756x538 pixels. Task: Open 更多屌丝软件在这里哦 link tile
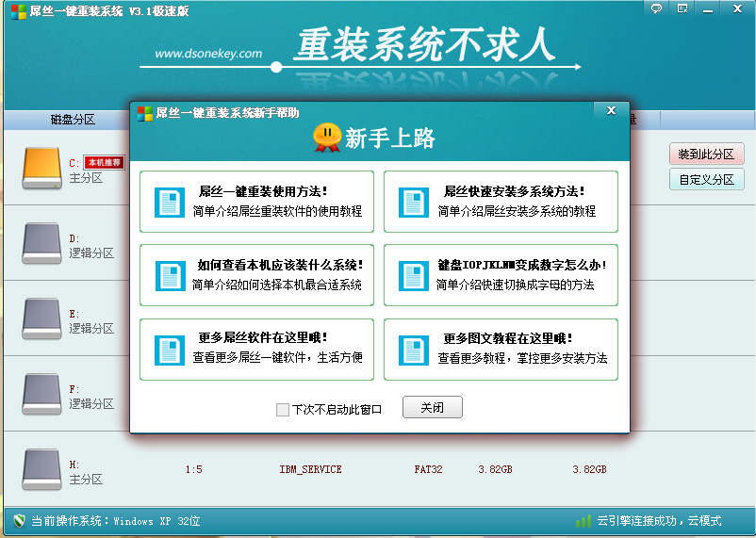pos(256,350)
